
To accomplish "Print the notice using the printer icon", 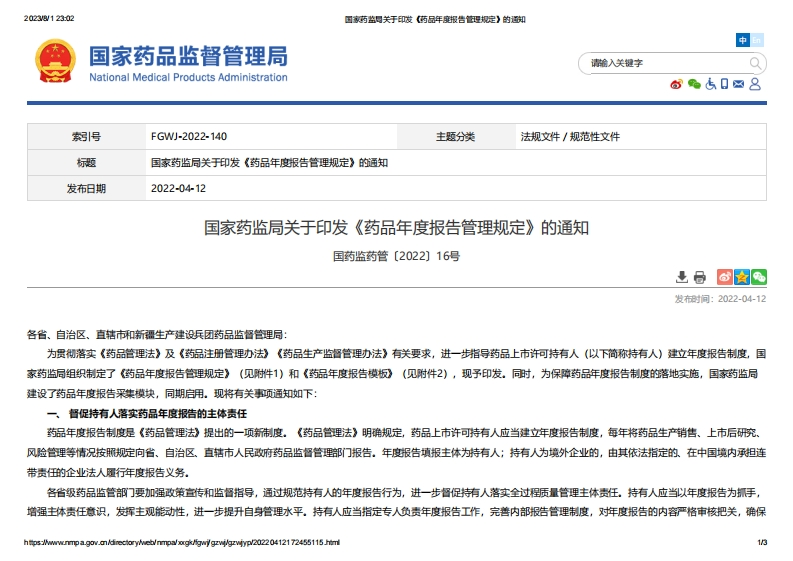I will tap(700, 277).
